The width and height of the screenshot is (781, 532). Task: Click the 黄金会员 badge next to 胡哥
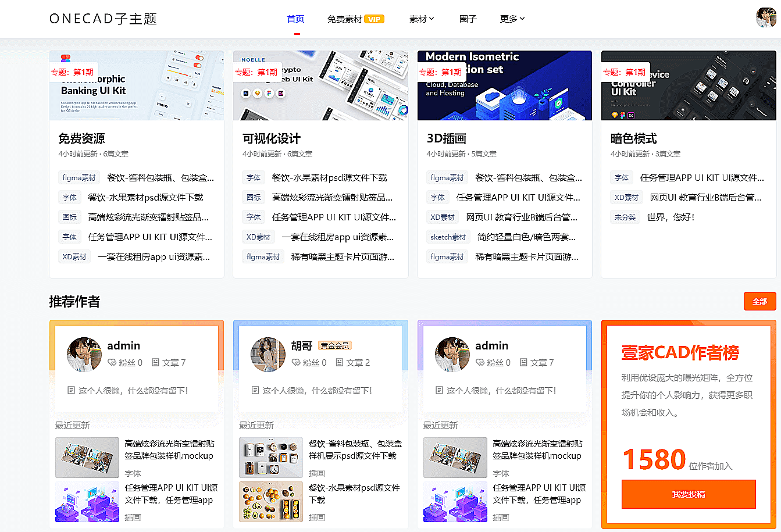click(336, 345)
